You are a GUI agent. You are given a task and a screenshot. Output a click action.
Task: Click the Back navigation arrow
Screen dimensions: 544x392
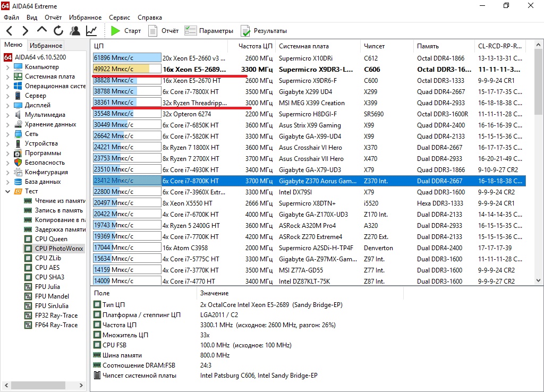coord(10,31)
